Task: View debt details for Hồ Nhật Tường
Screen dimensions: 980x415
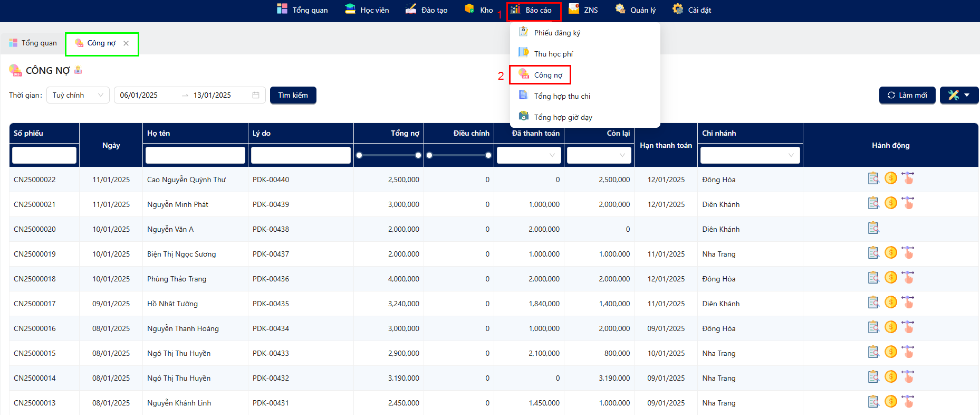Action: point(873,303)
